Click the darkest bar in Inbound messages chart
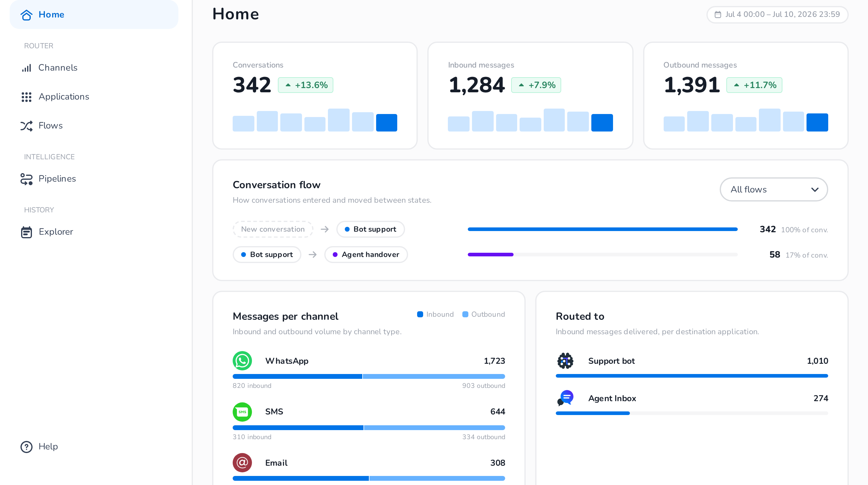Viewport: 868px width, 485px height. (602, 123)
